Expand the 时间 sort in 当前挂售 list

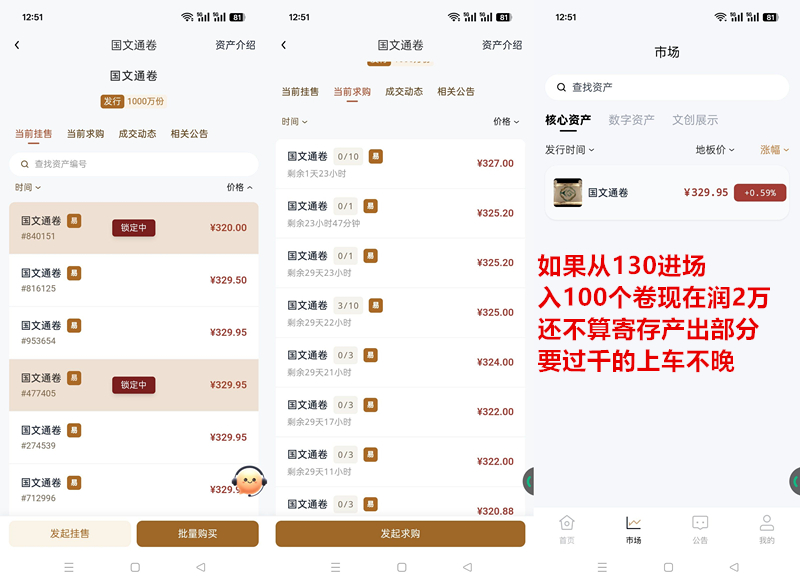coord(28,187)
